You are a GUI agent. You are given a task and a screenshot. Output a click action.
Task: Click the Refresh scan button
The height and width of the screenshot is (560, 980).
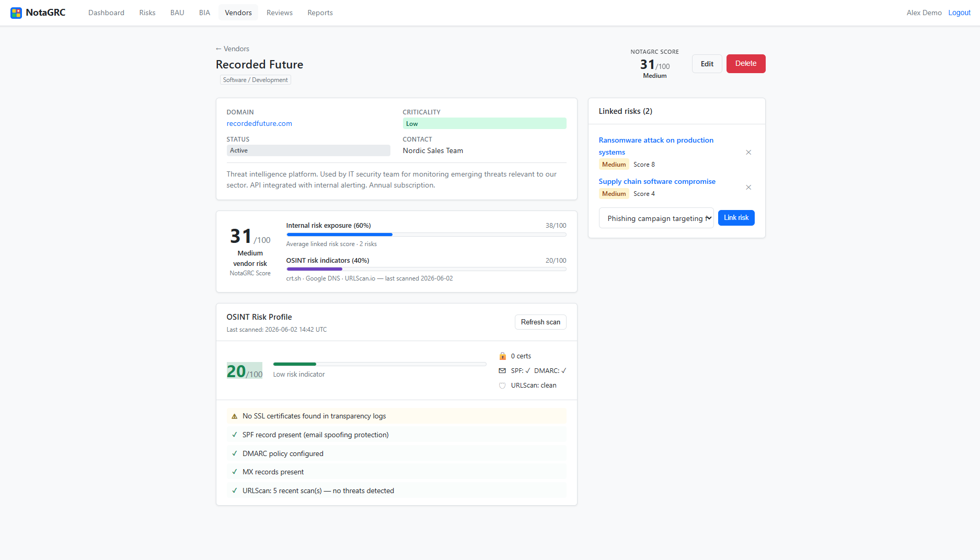coord(540,322)
